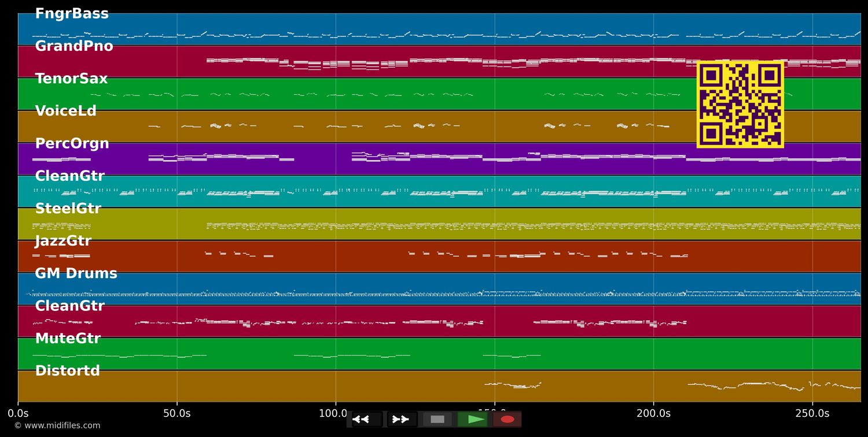Click the yellow QR code image
The height and width of the screenshot is (437, 868).
(x=740, y=105)
